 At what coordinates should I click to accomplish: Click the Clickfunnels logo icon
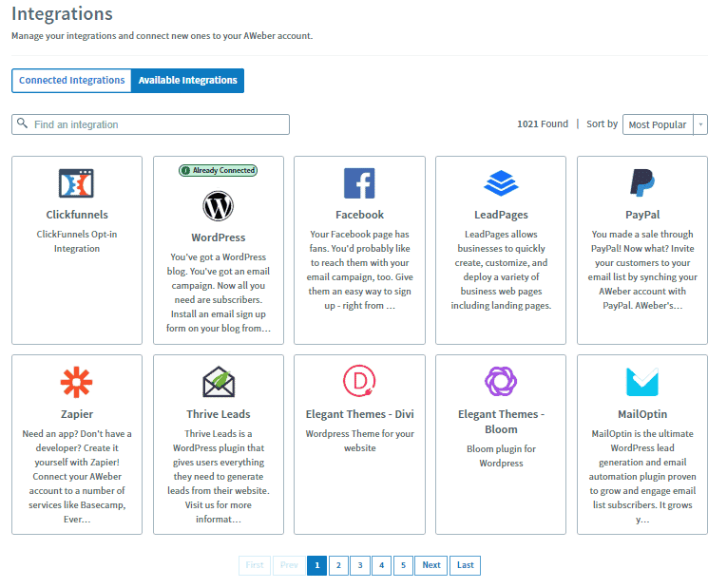coord(77,183)
